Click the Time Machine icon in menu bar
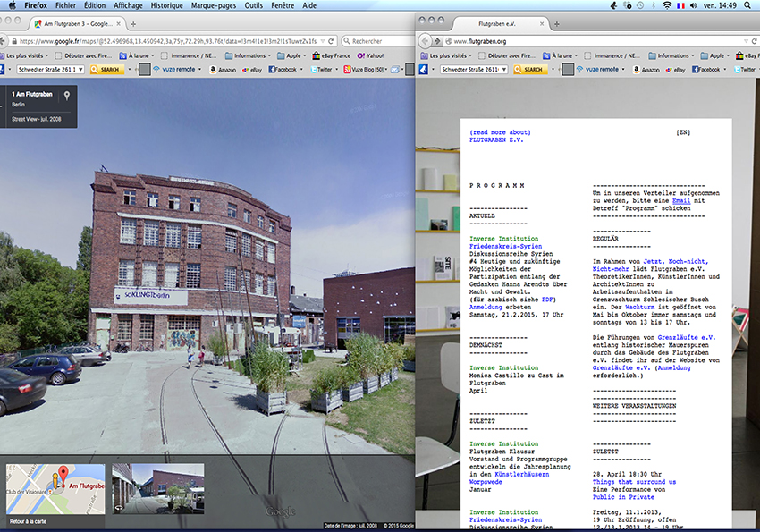 [x=640, y=5]
